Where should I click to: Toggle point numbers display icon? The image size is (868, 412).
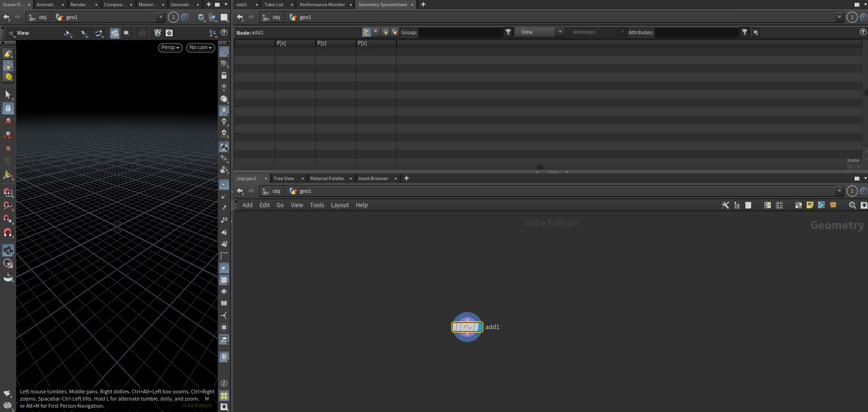coord(224,220)
